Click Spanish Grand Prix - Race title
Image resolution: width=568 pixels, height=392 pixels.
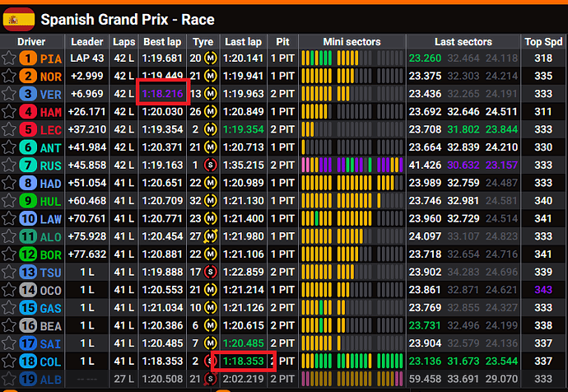click(128, 20)
